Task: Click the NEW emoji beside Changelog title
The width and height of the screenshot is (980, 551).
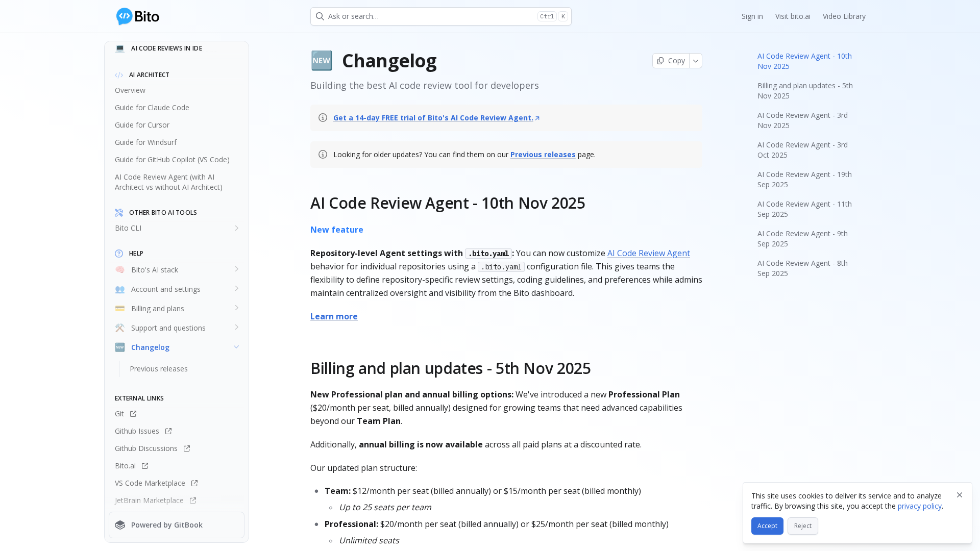Action: (322, 61)
